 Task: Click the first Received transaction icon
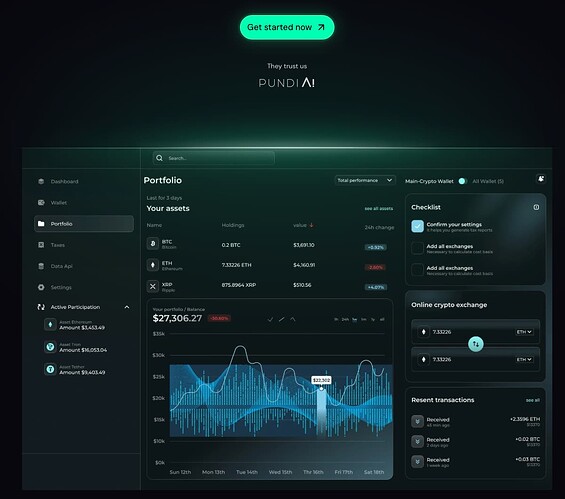tap(417, 421)
